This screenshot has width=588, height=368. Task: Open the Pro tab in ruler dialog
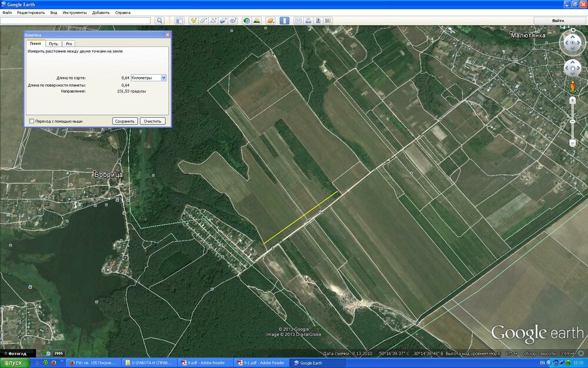(x=69, y=44)
